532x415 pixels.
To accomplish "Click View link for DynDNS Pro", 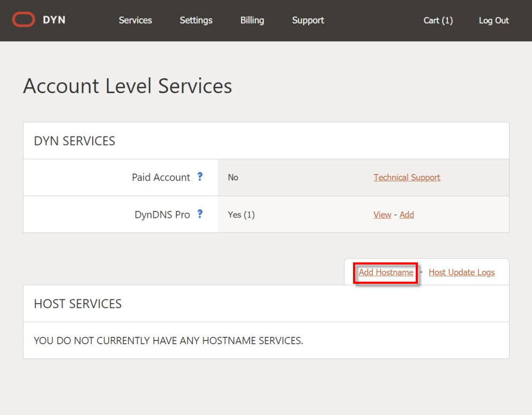I will (382, 215).
